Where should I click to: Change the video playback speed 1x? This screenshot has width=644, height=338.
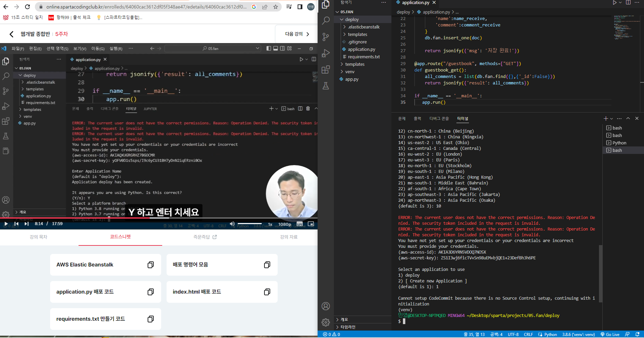pos(270,224)
